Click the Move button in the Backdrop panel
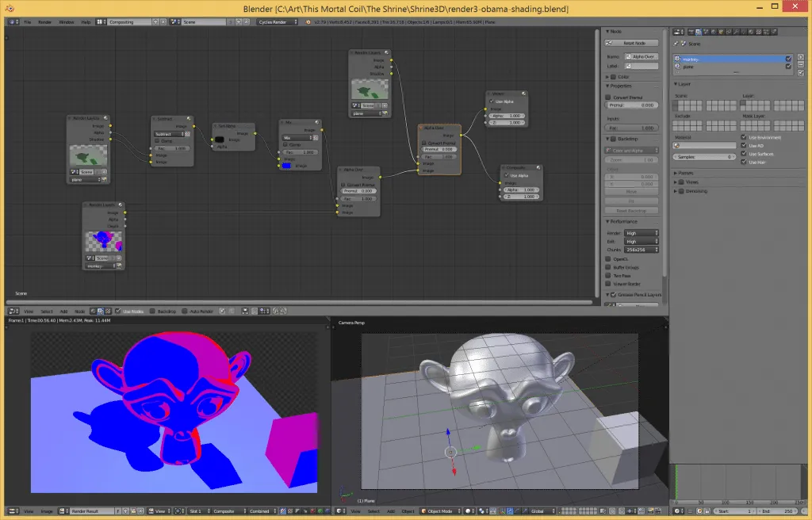Image resolution: width=812 pixels, height=520 pixels. point(631,192)
